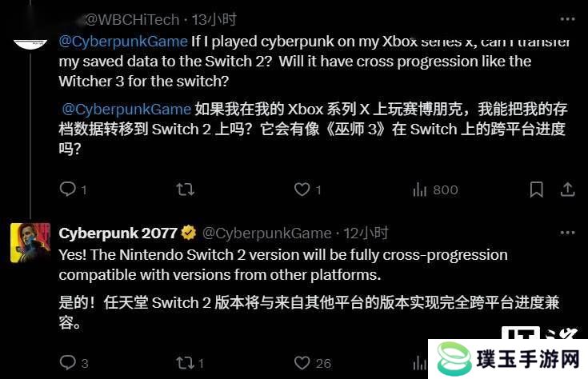View analytics showing 800 views
The width and height of the screenshot is (588, 379).
tap(435, 189)
